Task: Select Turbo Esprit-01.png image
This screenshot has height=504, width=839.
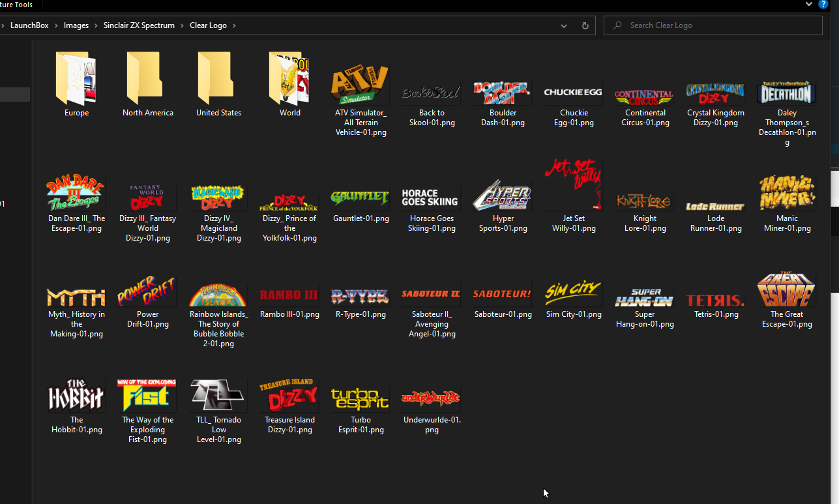Action: pos(361,411)
